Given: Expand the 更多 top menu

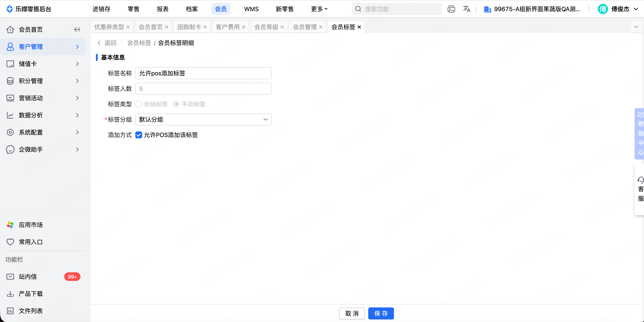Looking at the screenshot, I should (x=319, y=9).
